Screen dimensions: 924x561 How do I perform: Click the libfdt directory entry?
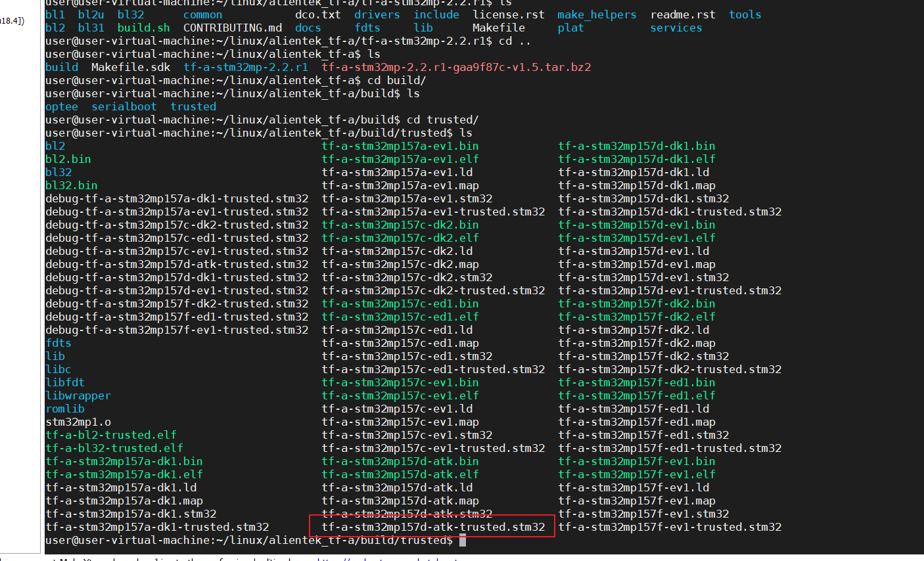click(x=65, y=382)
